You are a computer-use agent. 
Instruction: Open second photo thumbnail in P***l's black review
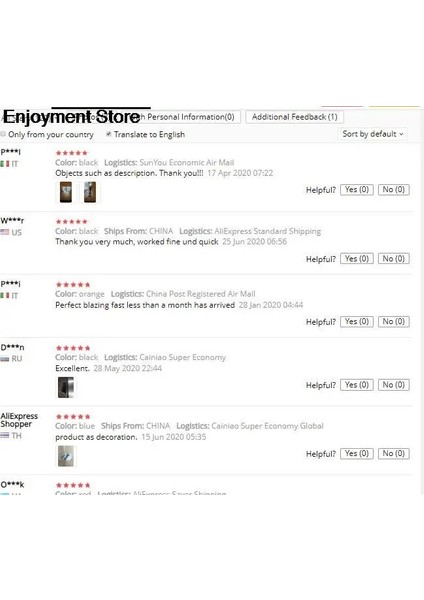[90, 192]
